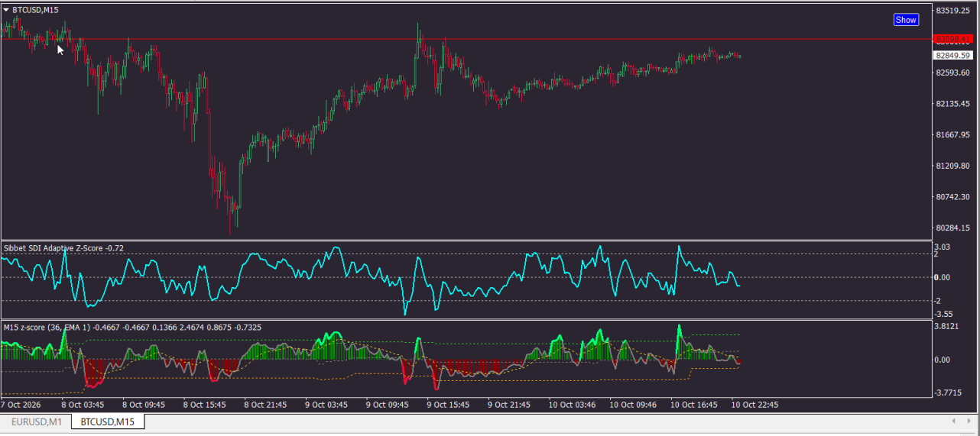Click the Show button on chart
This screenshot has width=980, height=436.
pyautogui.click(x=906, y=20)
